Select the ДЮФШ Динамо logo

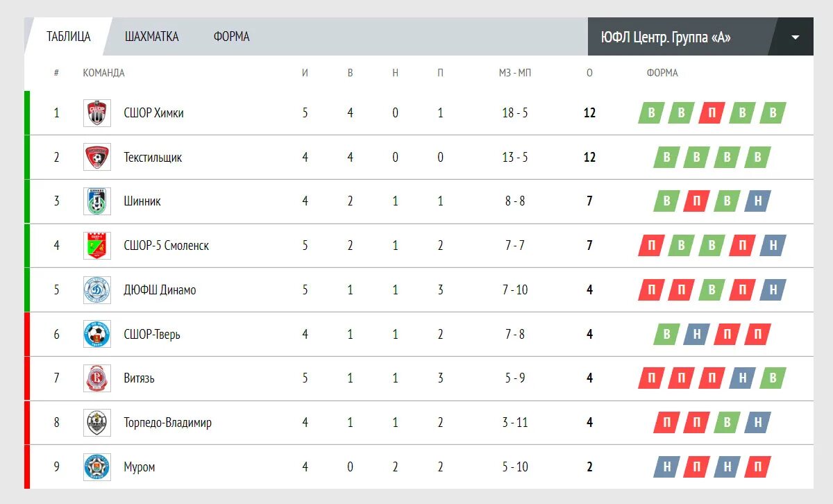[97, 290]
